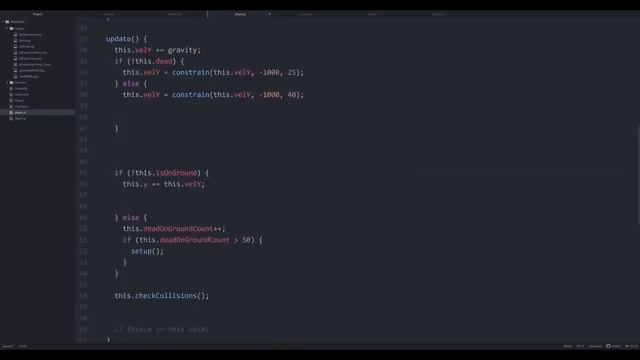Place cursor on 'update() {' line
The height and width of the screenshot is (360, 640).
(x=126, y=39)
